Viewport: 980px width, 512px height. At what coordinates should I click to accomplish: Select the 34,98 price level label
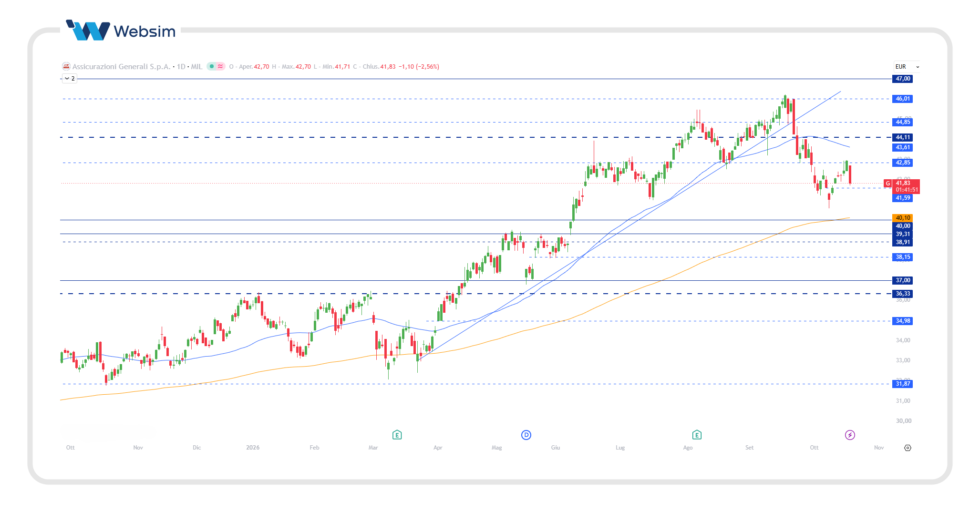tap(902, 321)
